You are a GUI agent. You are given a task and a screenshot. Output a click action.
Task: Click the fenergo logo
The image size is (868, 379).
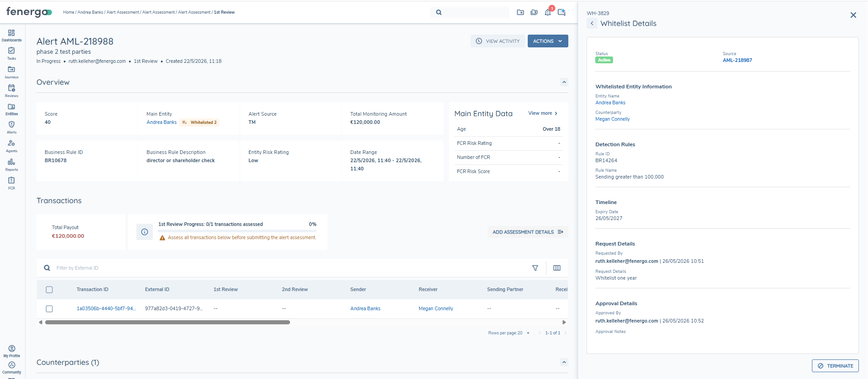point(29,12)
